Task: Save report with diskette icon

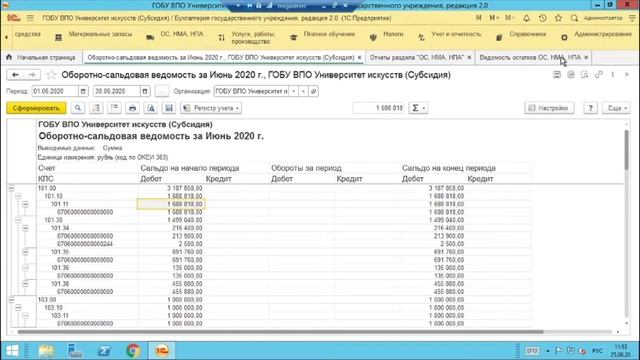Action: pos(169,108)
